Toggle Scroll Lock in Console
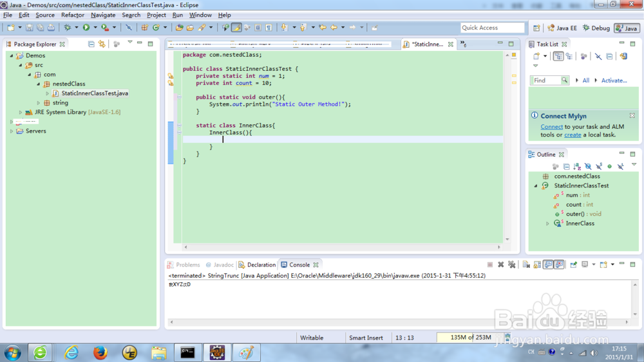 537,265
